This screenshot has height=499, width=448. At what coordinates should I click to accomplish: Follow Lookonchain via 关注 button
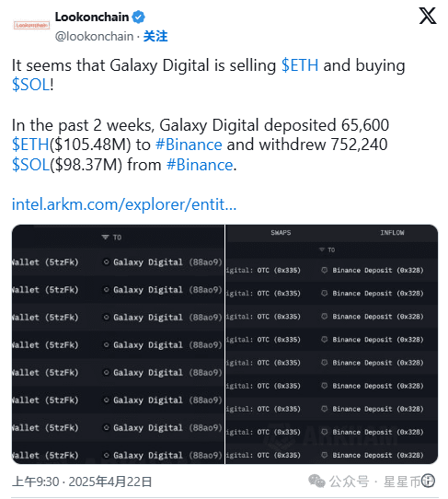pyautogui.click(x=155, y=36)
